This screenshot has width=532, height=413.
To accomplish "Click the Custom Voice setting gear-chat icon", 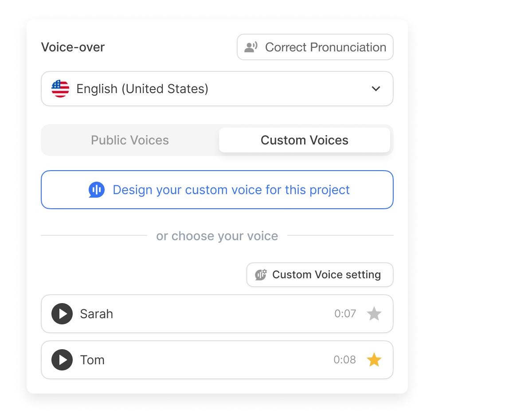I will pyautogui.click(x=260, y=275).
